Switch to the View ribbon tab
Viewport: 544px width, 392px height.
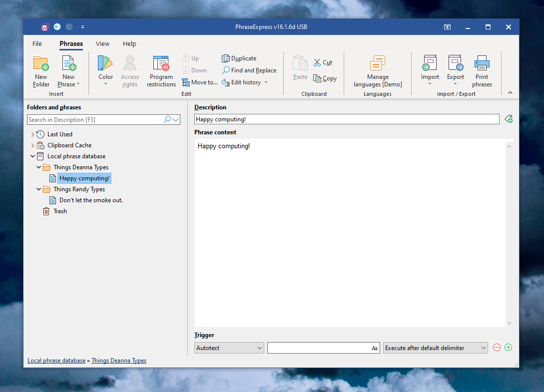click(x=103, y=44)
